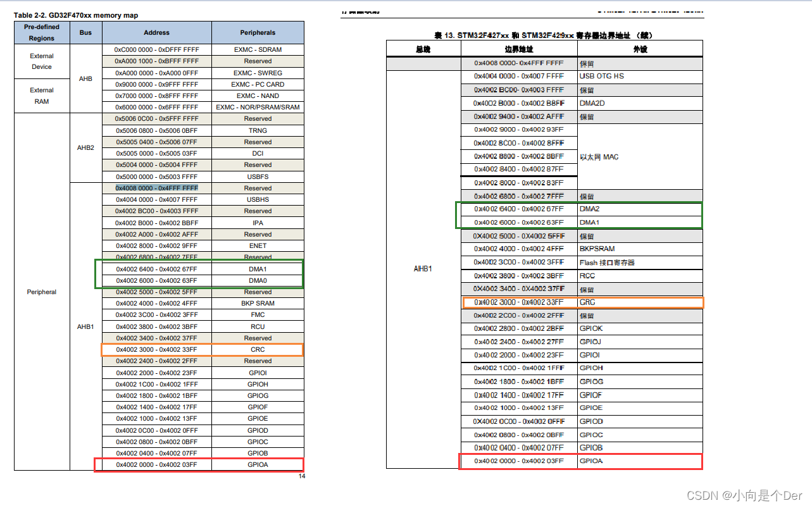The height and width of the screenshot is (508, 812).
Task: Select the 'GPIOK' peripheral cell
Action: 640,328
